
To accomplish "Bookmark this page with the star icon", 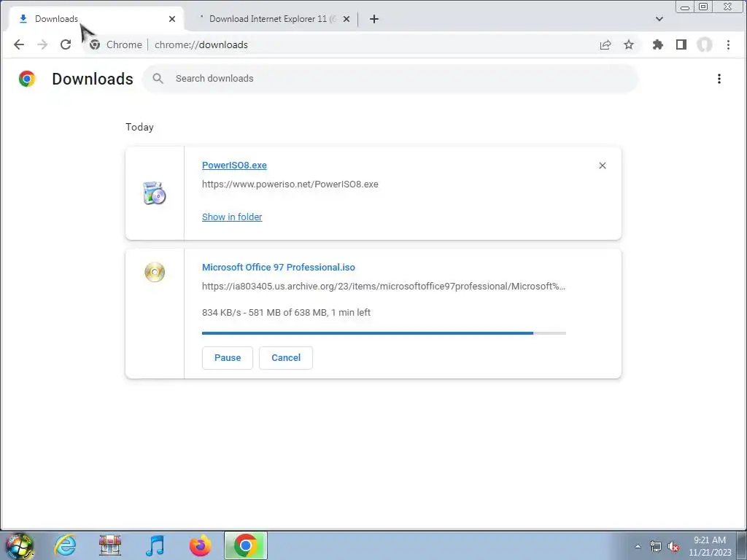I will 629,44.
